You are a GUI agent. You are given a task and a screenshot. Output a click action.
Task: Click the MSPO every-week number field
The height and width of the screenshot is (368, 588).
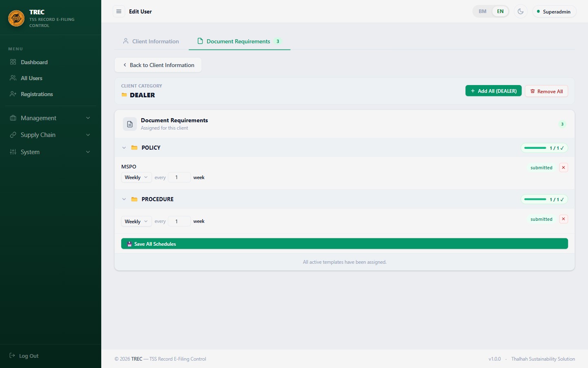179,177
